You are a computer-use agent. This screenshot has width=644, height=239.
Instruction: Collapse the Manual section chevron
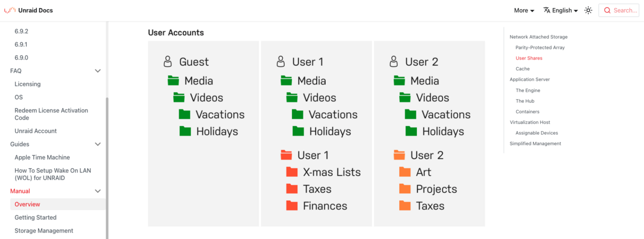pyautogui.click(x=98, y=191)
